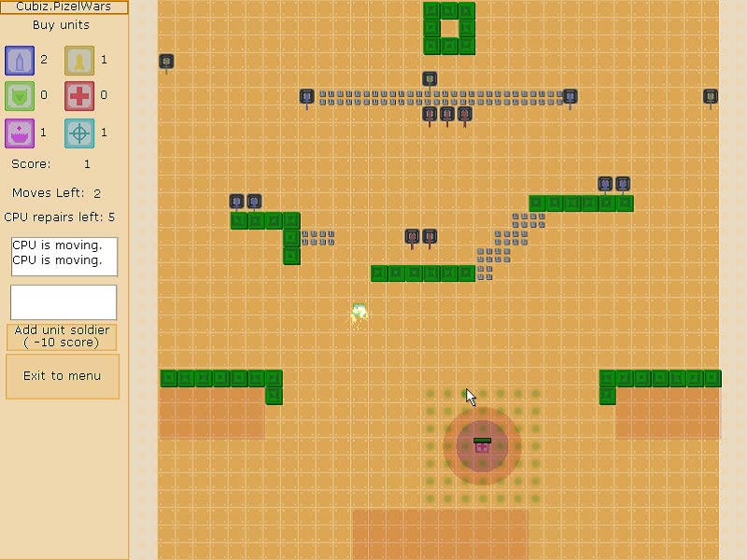Screen dimensions: 747x560
Task: Click the right blue unit above the L-shaped green wall
Action: click(254, 202)
